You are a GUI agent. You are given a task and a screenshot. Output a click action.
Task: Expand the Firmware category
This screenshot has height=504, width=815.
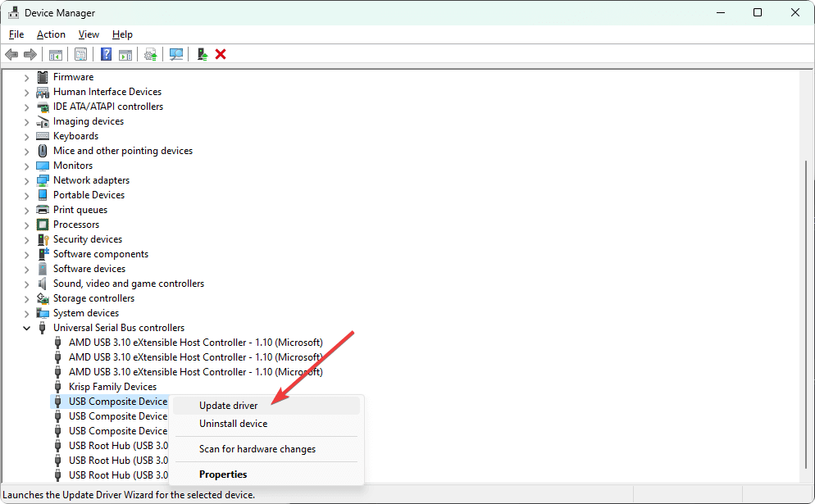coord(26,77)
